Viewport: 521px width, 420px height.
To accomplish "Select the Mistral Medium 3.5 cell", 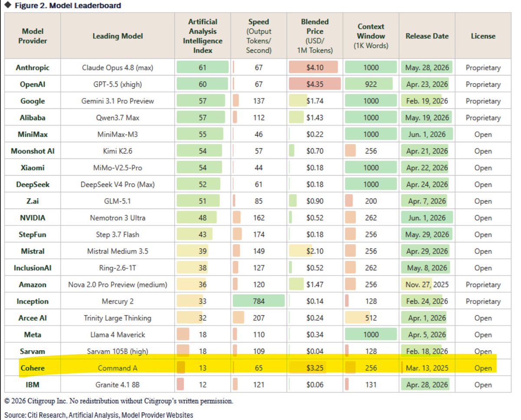I will [118, 251].
